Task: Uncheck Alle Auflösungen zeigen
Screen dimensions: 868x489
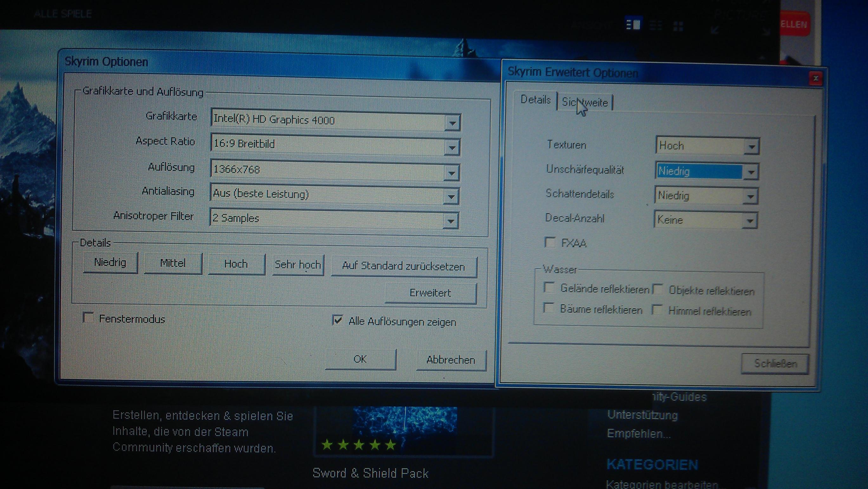Action: 338,320
